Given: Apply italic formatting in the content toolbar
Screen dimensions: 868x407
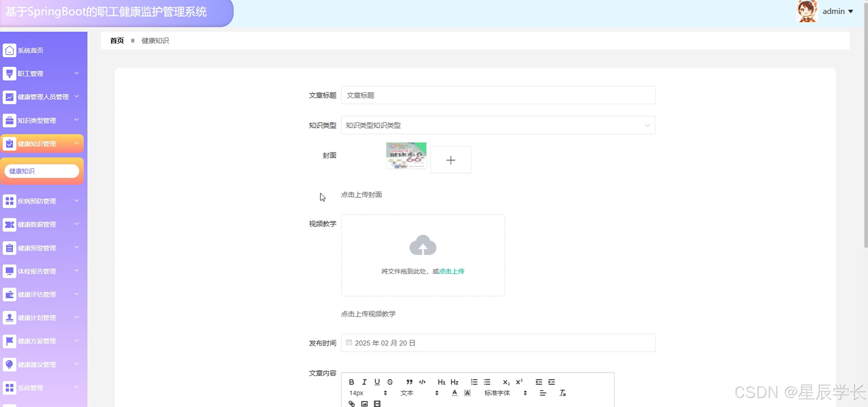Looking at the screenshot, I should (364, 382).
